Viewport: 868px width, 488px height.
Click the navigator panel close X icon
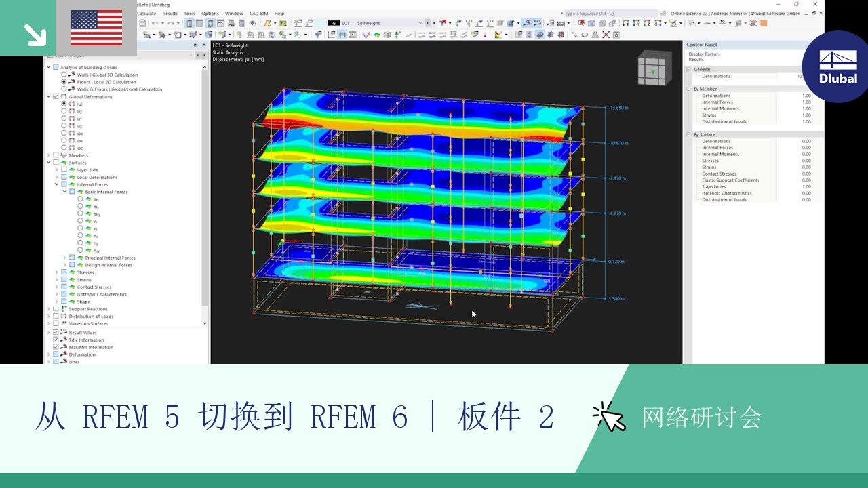point(204,45)
